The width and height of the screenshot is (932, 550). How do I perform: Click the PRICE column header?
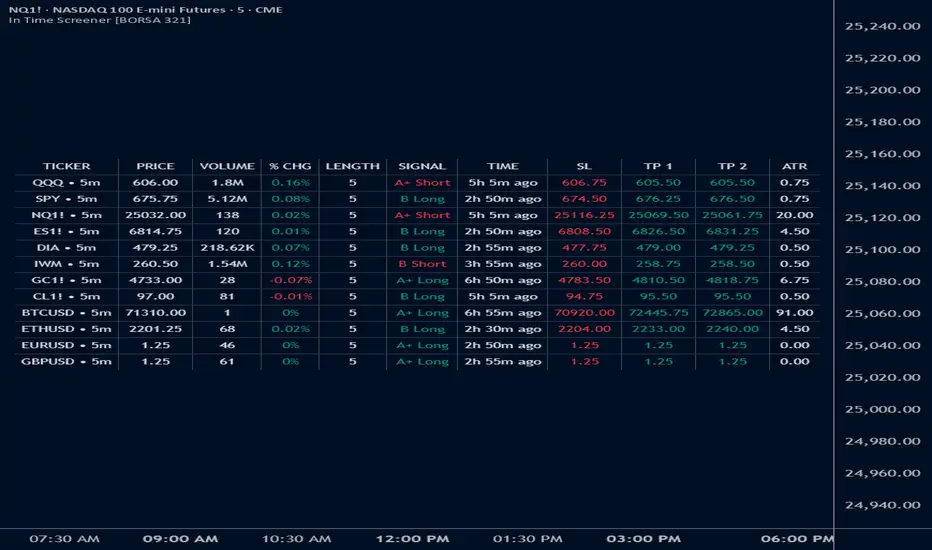[x=155, y=166]
